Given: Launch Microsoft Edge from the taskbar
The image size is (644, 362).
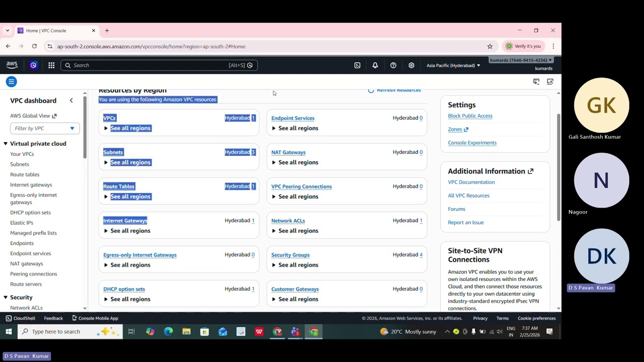Looking at the screenshot, I should [x=168, y=332].
